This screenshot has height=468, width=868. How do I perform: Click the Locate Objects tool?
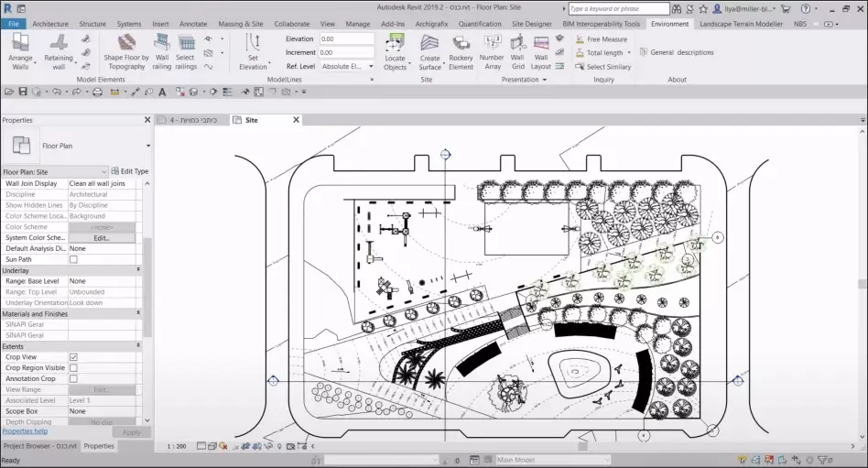[x=395, y=51]
